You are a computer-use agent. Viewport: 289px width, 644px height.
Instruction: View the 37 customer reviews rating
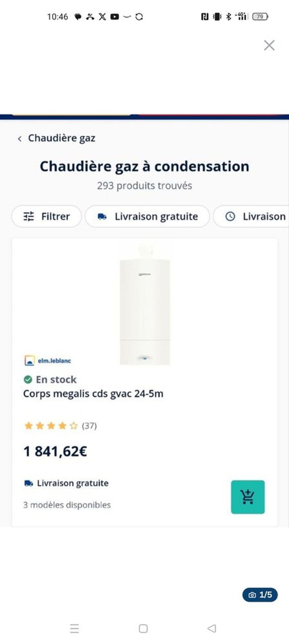[60, 426]
